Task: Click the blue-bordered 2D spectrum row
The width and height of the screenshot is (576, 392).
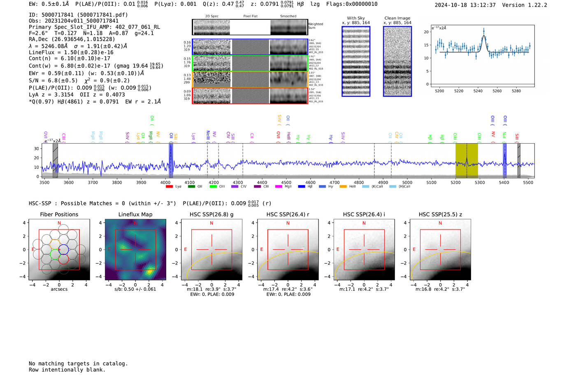Action: 250,47
